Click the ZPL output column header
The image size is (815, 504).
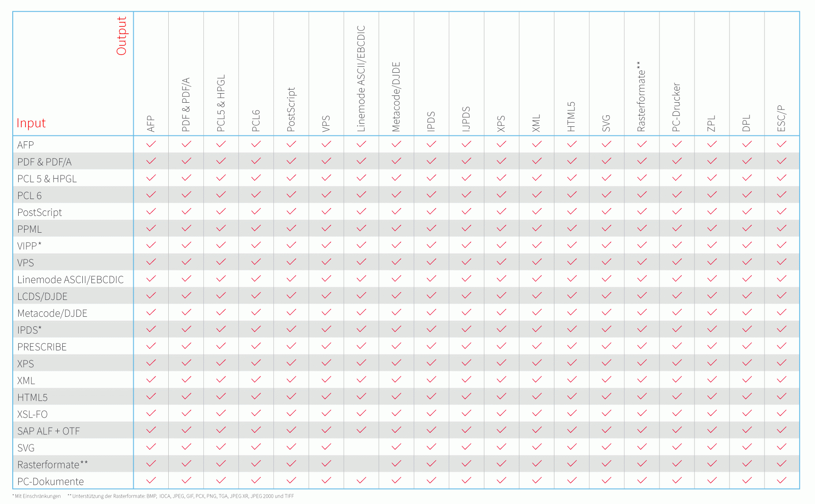coord(712,124)
